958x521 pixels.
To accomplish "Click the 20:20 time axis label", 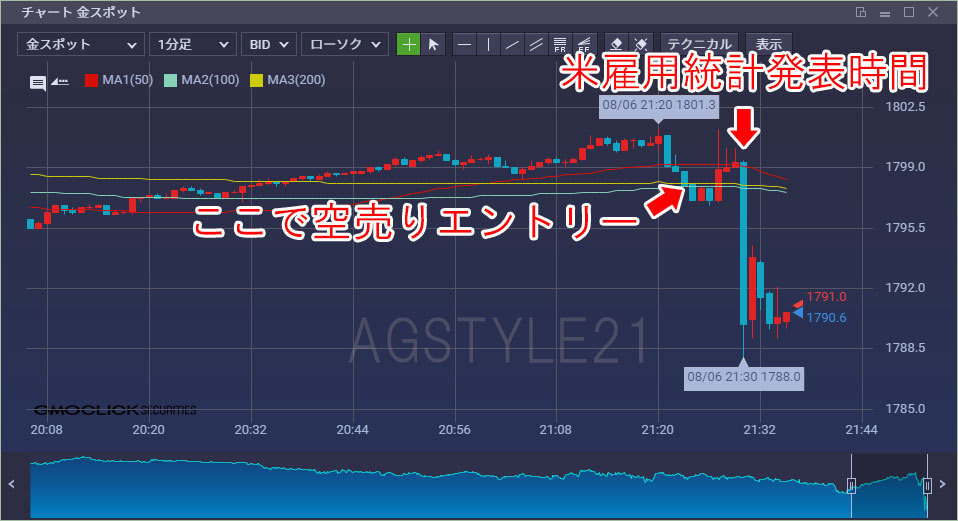I will (148, 430).
